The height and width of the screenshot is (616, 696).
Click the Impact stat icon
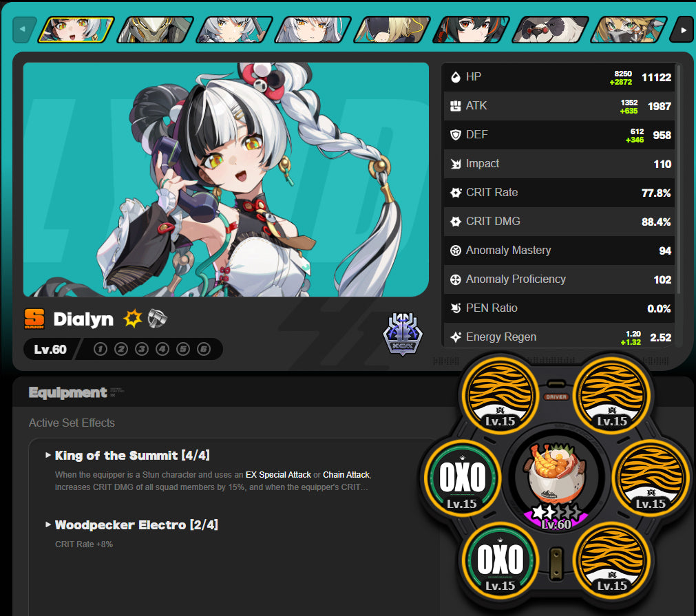[456, 164]
